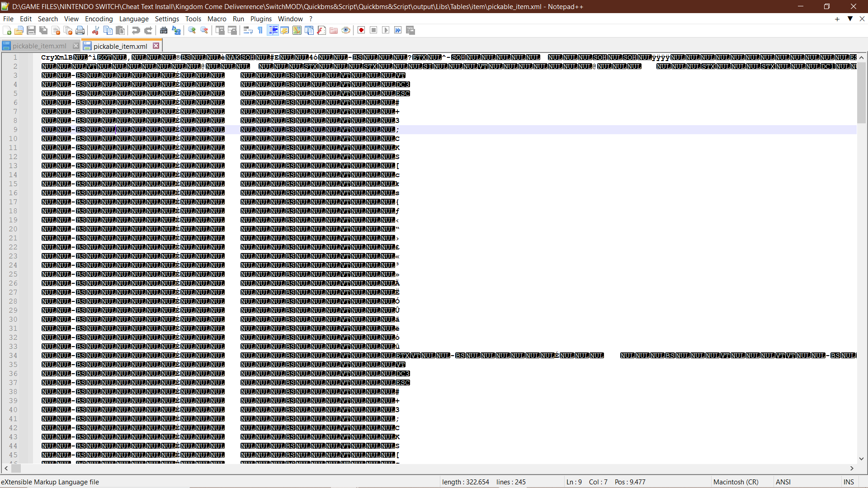Image resolution: width=868 pixels, height=488 pixels.
Task: Save the current recorded macro icon
Action: pos(410,30)
